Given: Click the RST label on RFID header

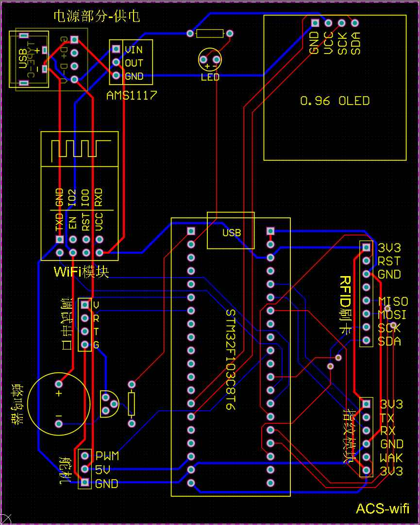Looking at the screenshot, I should pyautogui.click(x=389, y=261).
